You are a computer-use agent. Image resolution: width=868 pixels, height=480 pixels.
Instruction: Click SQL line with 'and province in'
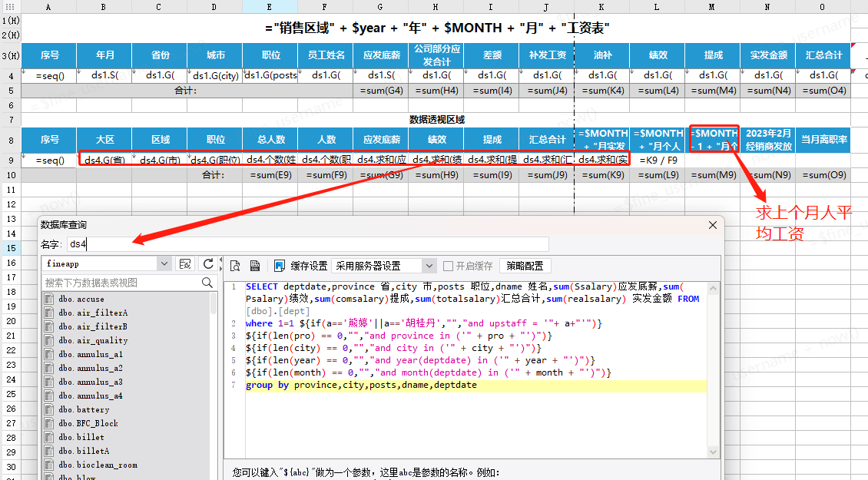[399, 336]
